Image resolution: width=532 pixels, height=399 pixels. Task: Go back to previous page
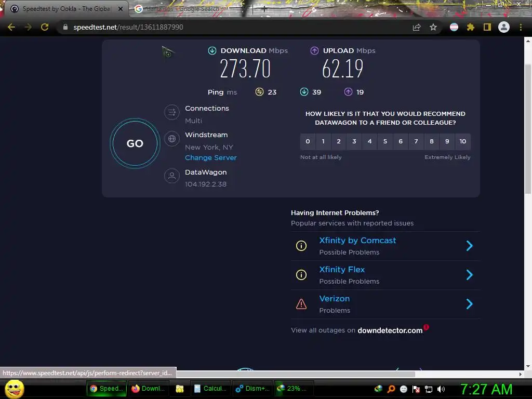11,27
